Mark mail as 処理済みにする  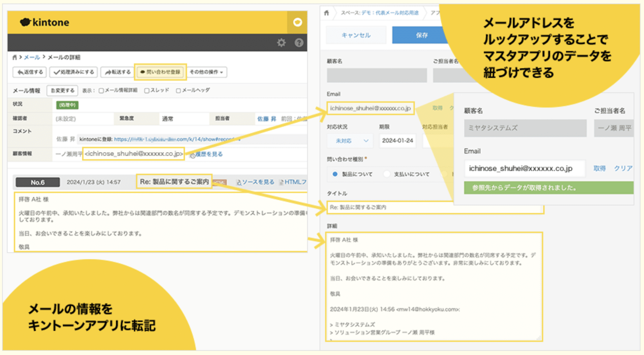(x=74, y=72)
